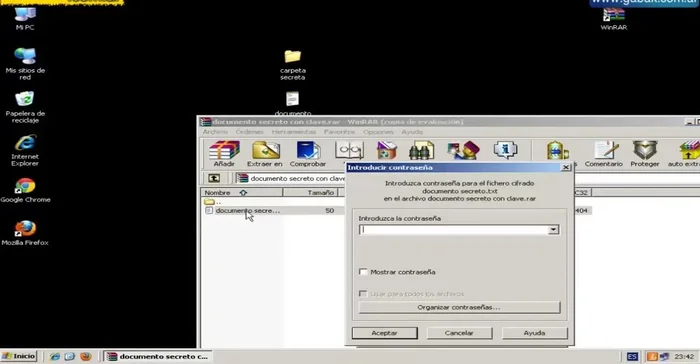Select the documento text file on desktop

tap(292, 103)
